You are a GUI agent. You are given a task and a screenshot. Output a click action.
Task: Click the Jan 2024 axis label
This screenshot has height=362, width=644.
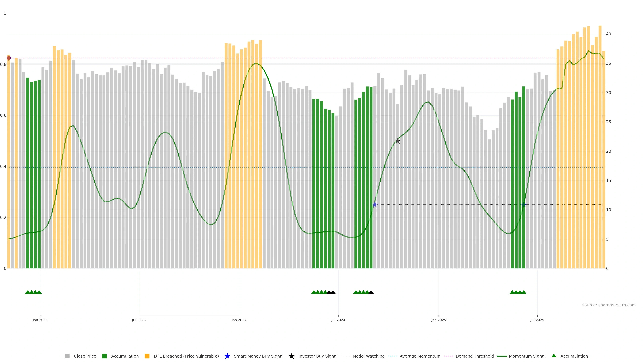pos(239,320)
